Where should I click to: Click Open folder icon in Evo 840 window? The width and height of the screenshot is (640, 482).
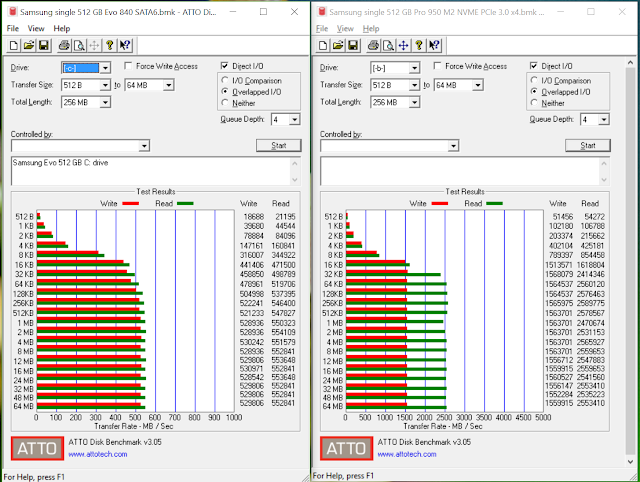click(29, 45)
